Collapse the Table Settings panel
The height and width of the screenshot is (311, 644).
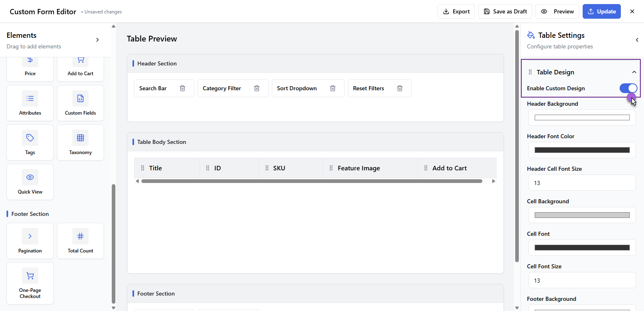click(637, 40)
